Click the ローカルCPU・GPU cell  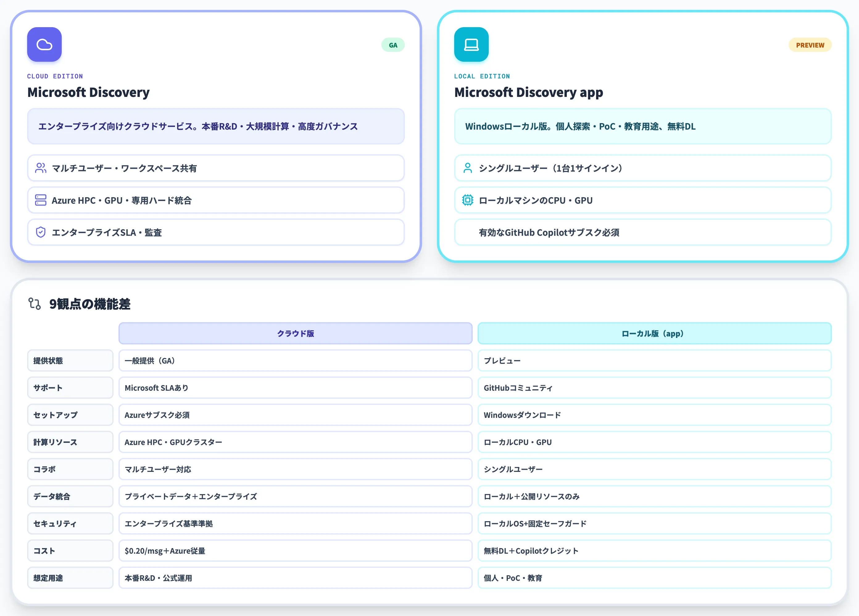654,442
